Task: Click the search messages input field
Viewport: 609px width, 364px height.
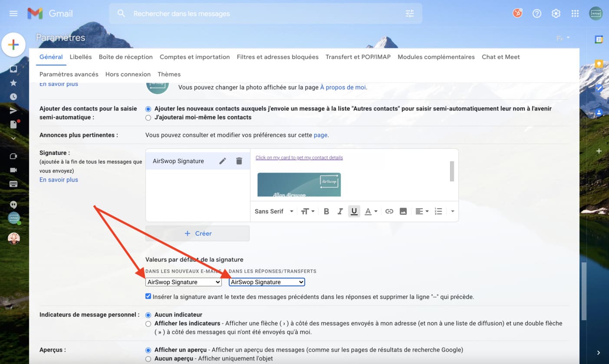Action: [265, 13]
